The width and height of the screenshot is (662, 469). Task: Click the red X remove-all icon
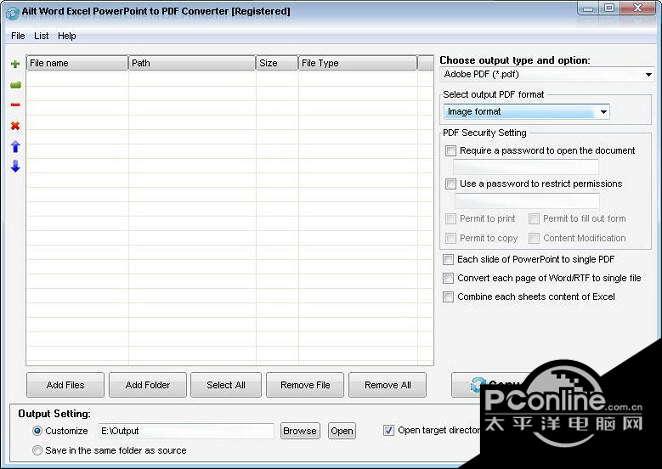pyautogui.click(x=15, y=125)
